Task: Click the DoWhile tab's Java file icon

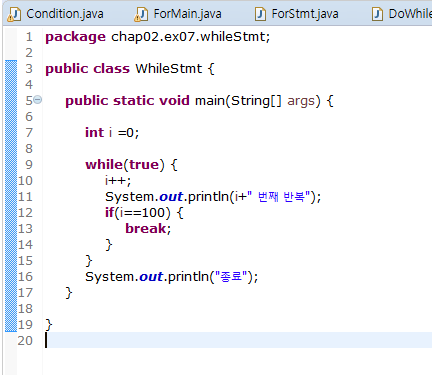Action: point(377,14)
